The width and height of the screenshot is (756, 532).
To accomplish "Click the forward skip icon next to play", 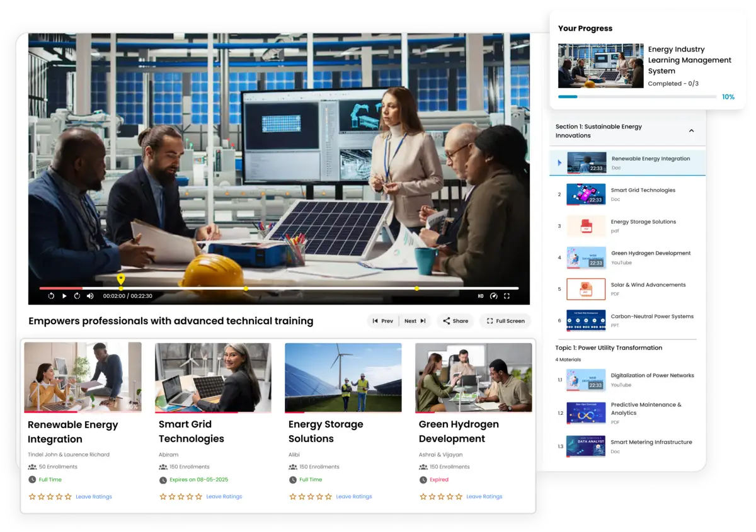I will click(x=76, y=296).
